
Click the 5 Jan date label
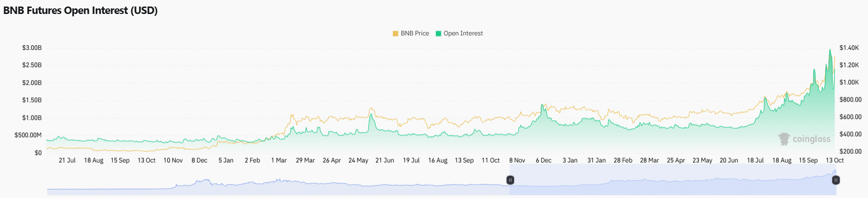click(226, 160)
